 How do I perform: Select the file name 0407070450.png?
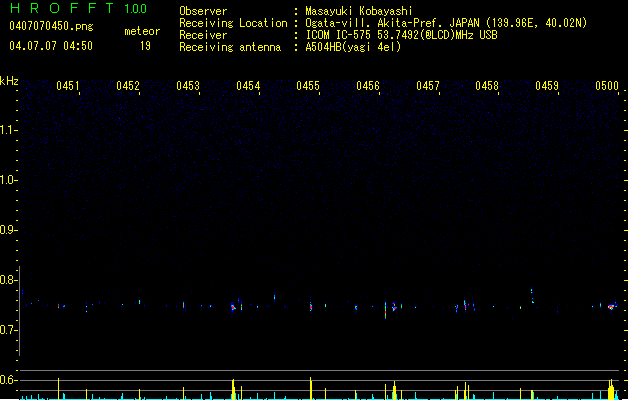tap(51, 26)
